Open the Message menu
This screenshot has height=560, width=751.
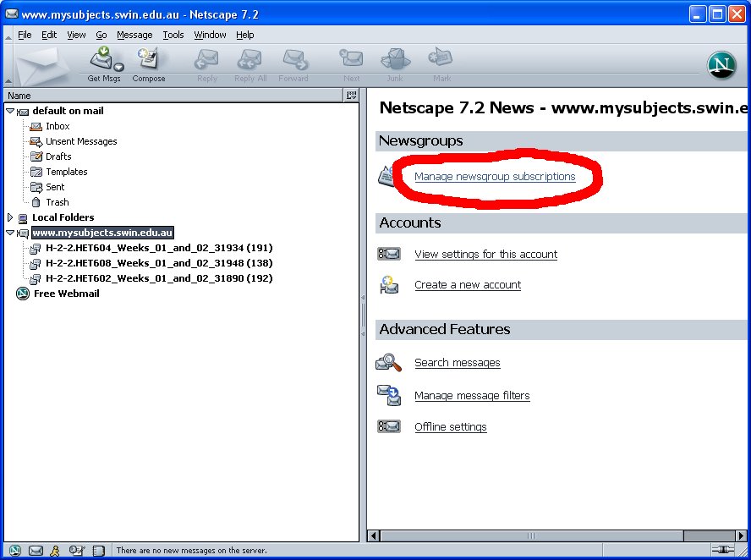click(x=134, y=35)
